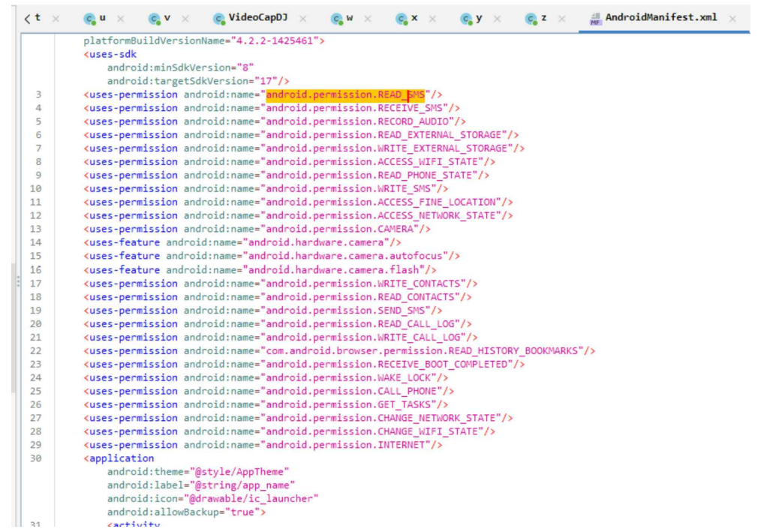Switch to the t tab
Viewport: 764px width, 532px height.
pyautogui.click(x=38, y=18)
